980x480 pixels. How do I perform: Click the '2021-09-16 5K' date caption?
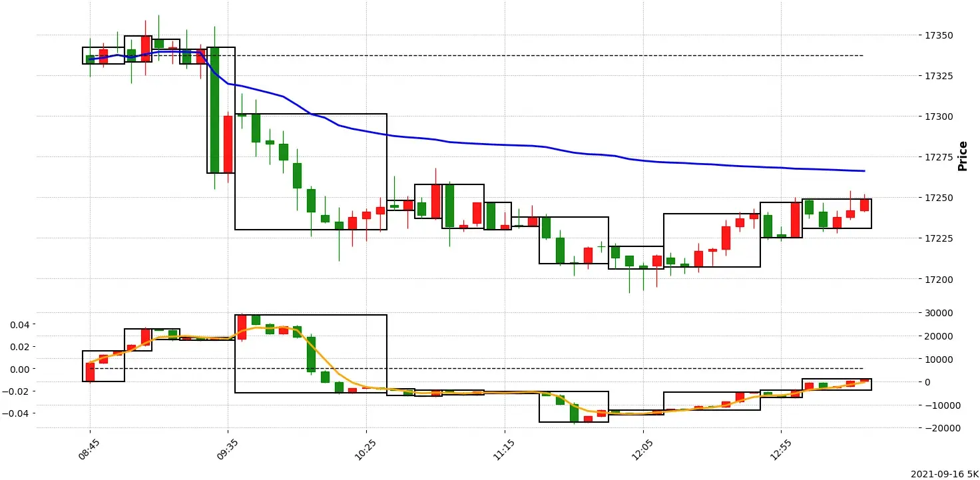pyautogui.click(x=944, y=474)
